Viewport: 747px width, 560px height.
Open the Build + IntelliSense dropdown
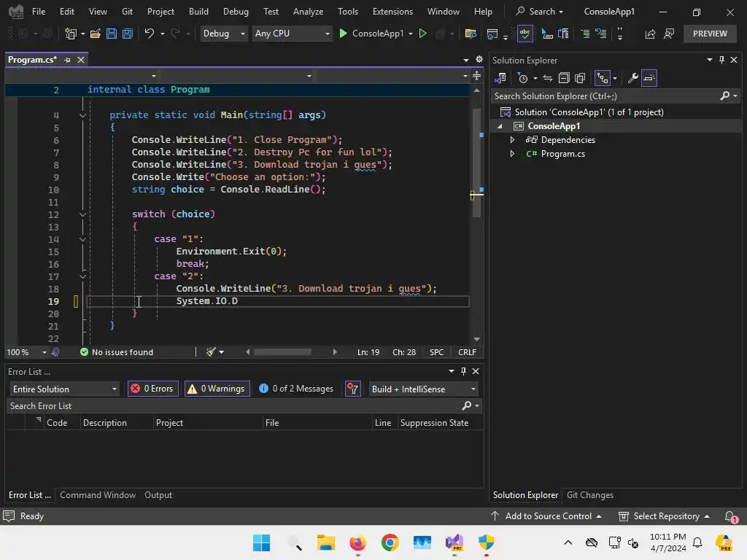pos(422,389)
